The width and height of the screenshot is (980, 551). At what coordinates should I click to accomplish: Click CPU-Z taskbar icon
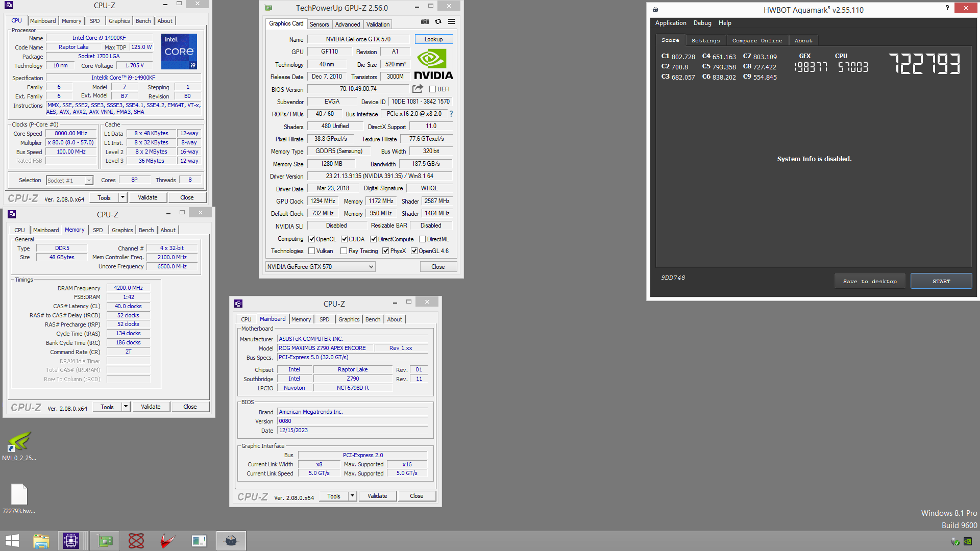70,541
